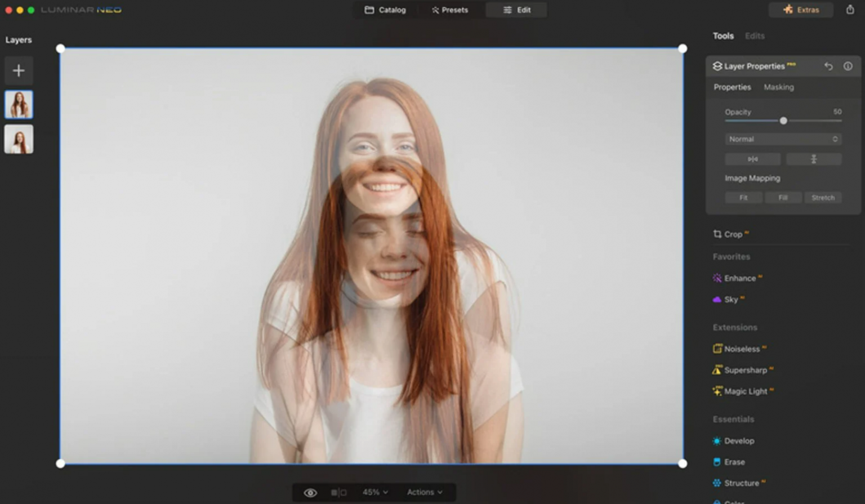Viewport: 865px width, 504px height.
Task: Switch to the Edit tab
Action: pyautogui.click(x=516, y=10)
